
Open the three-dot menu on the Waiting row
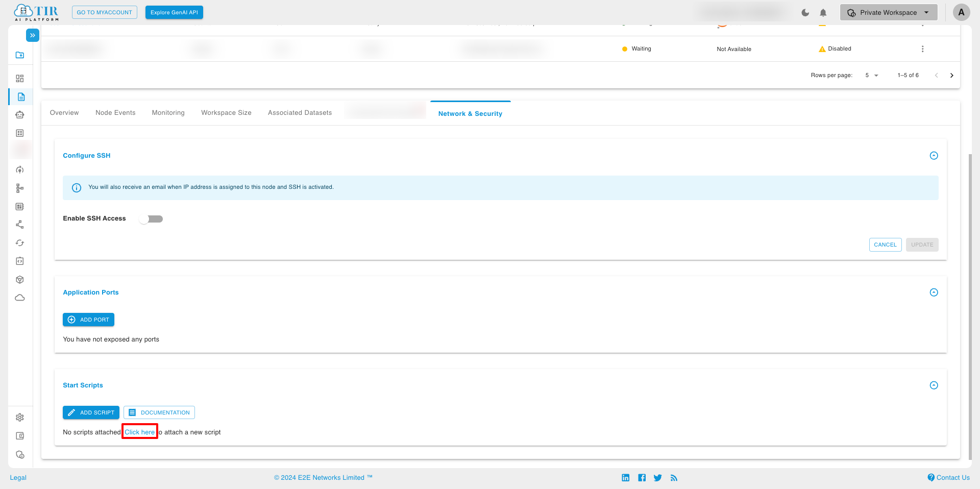922,49
